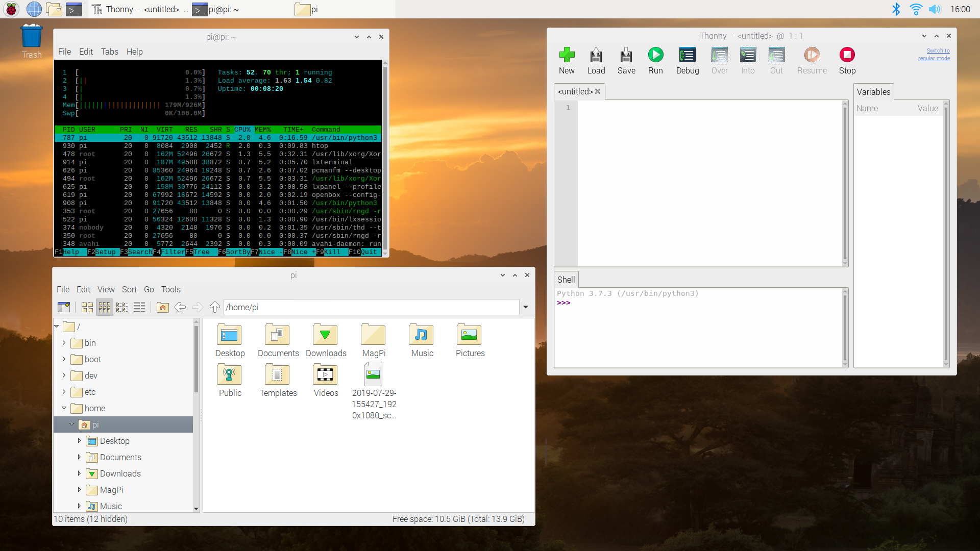The height and width of the screenshot is (551, 980).
Task: Click the Variables tab in Thonny panel
Action: 873,91
